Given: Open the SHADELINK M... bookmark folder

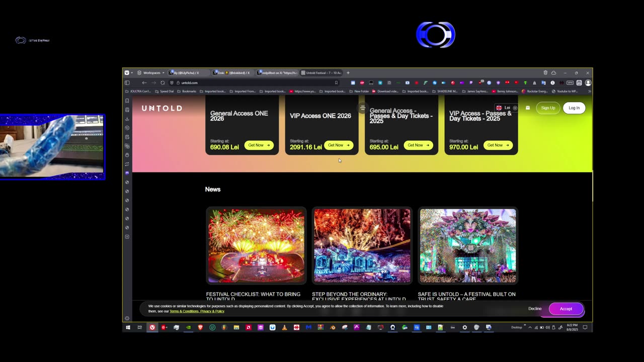Looking at the screenshot, I should pos(445,92).
